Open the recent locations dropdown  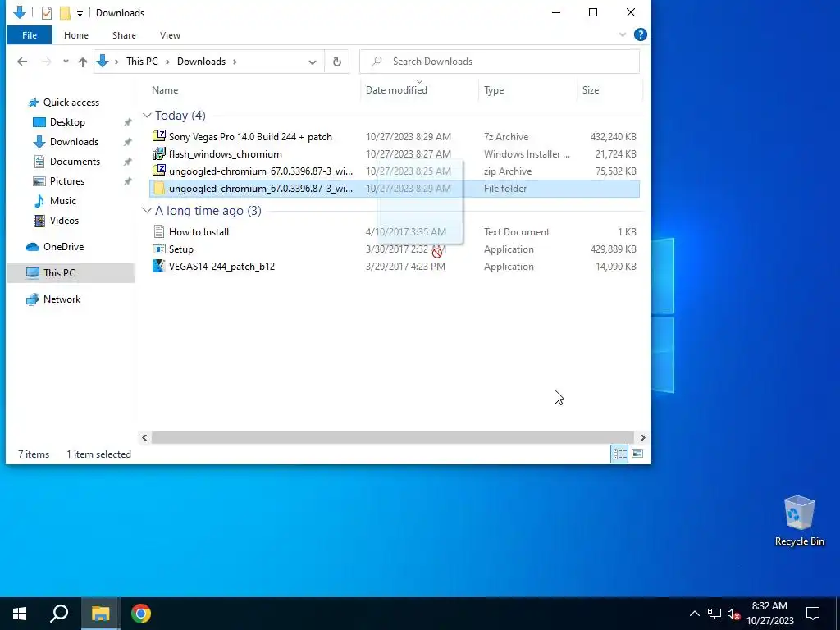point(66,62)
